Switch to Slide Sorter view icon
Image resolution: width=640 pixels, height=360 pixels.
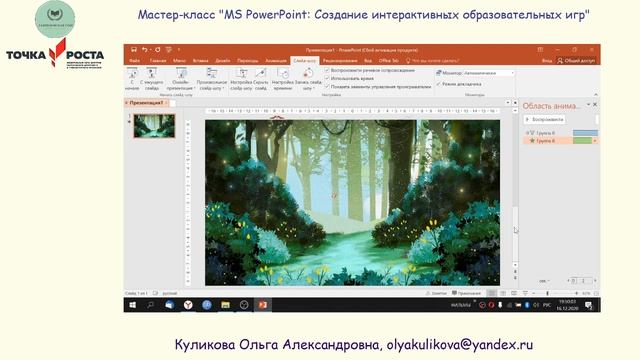click(503, 293)
